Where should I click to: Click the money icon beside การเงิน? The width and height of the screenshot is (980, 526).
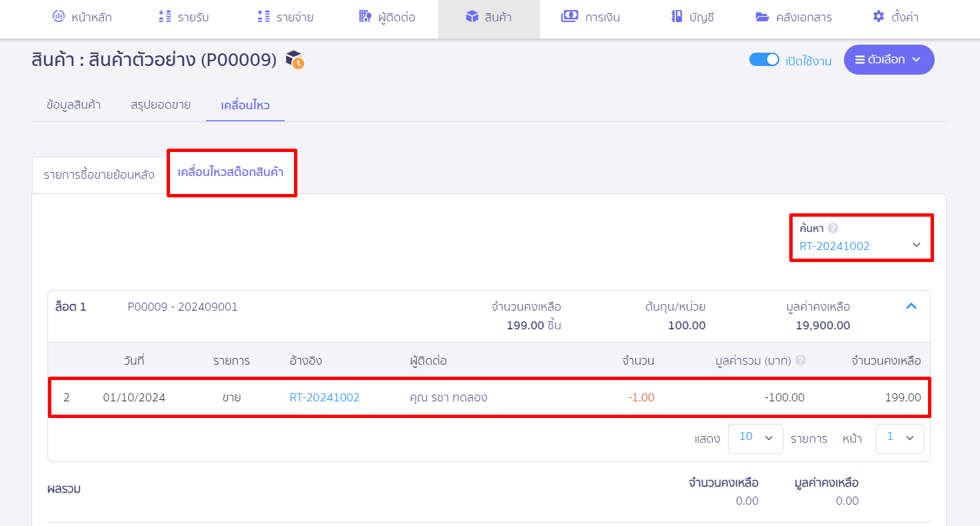tap(569, 17)
